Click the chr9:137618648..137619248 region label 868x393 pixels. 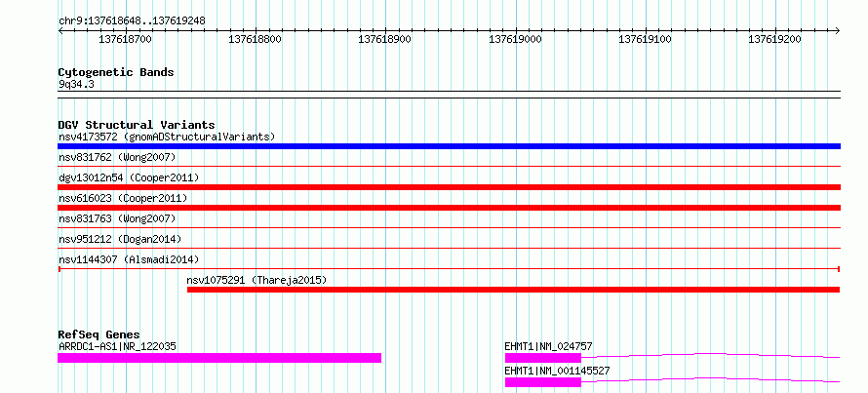click(132, 21)
